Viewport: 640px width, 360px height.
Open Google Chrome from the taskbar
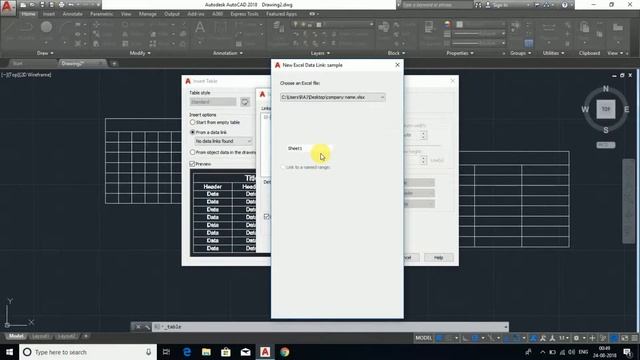coord(285,352)
